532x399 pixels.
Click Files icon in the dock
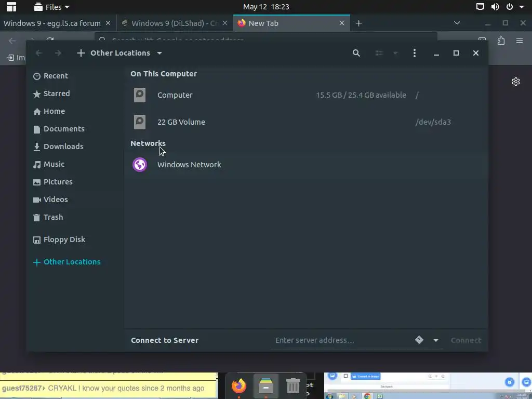(266, 386)
